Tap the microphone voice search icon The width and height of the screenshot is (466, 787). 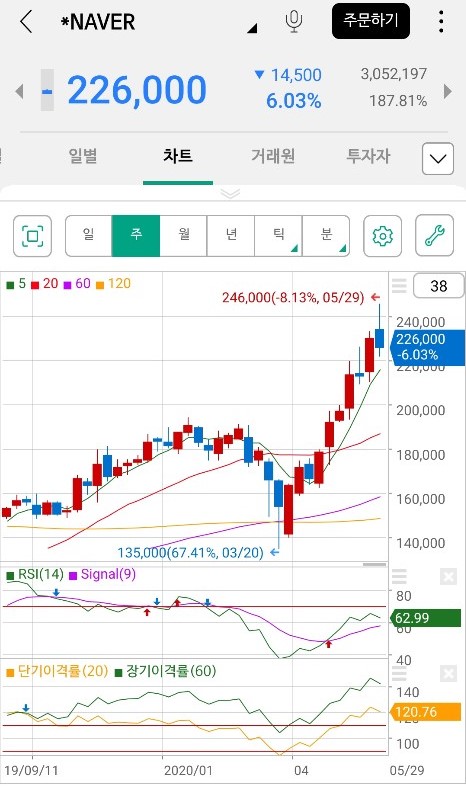[x=294, y=22]
